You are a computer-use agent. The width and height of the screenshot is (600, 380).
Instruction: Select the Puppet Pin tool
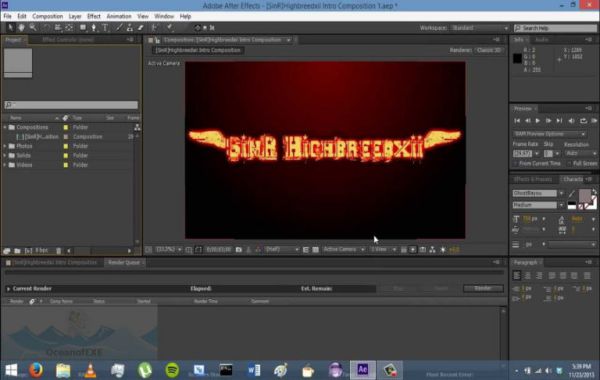(170, 28)
